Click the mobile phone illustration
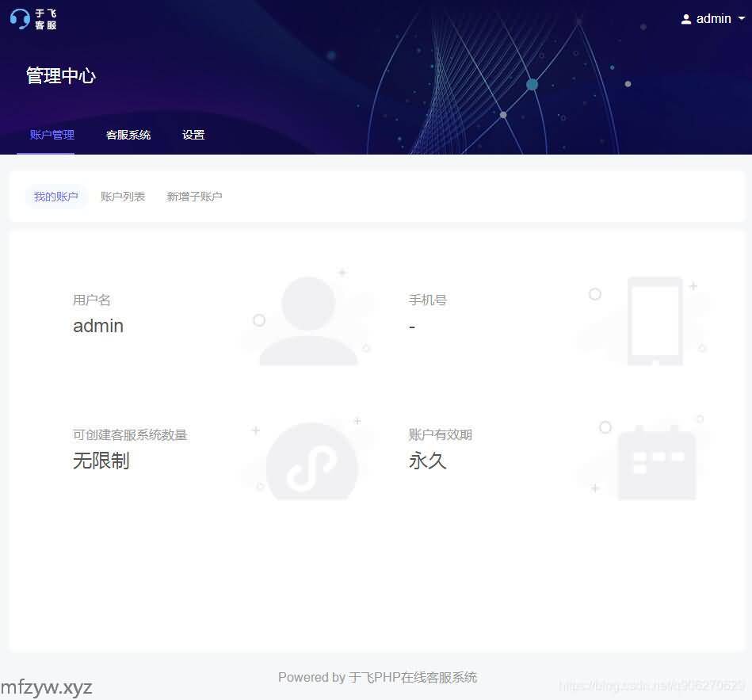Viewport: 752px width, 700px height. (655, 321)
